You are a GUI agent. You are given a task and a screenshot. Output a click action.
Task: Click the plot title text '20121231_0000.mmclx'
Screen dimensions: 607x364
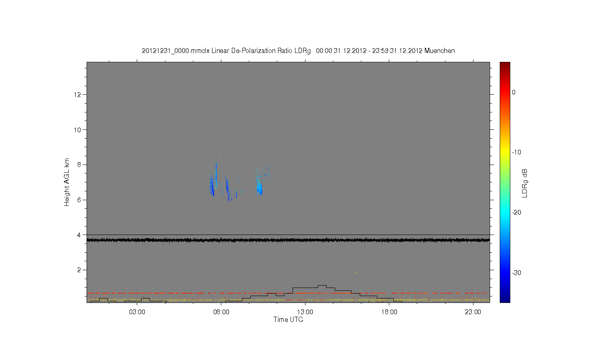click(x=176, y=51)
